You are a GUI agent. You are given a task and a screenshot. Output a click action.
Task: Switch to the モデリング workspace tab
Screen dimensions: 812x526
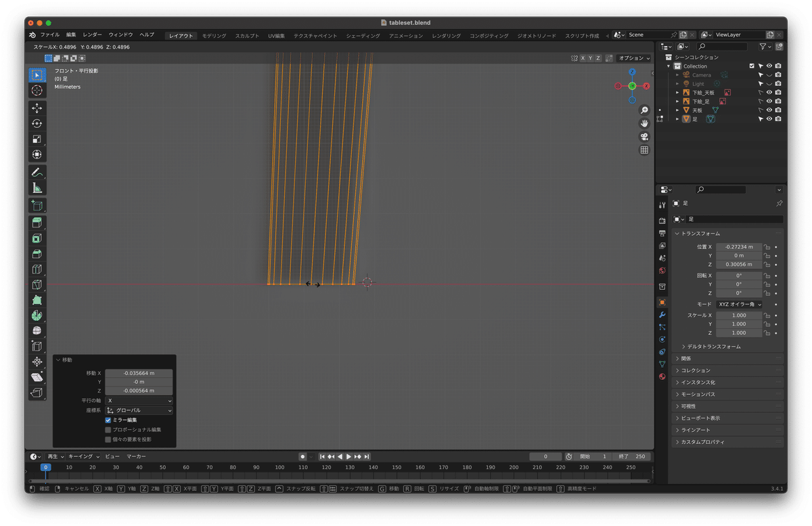(x=215, y=35)
